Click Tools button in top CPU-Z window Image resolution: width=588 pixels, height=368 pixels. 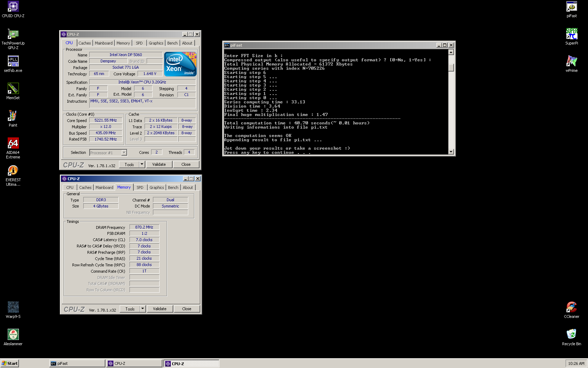(x=129, y=164)
